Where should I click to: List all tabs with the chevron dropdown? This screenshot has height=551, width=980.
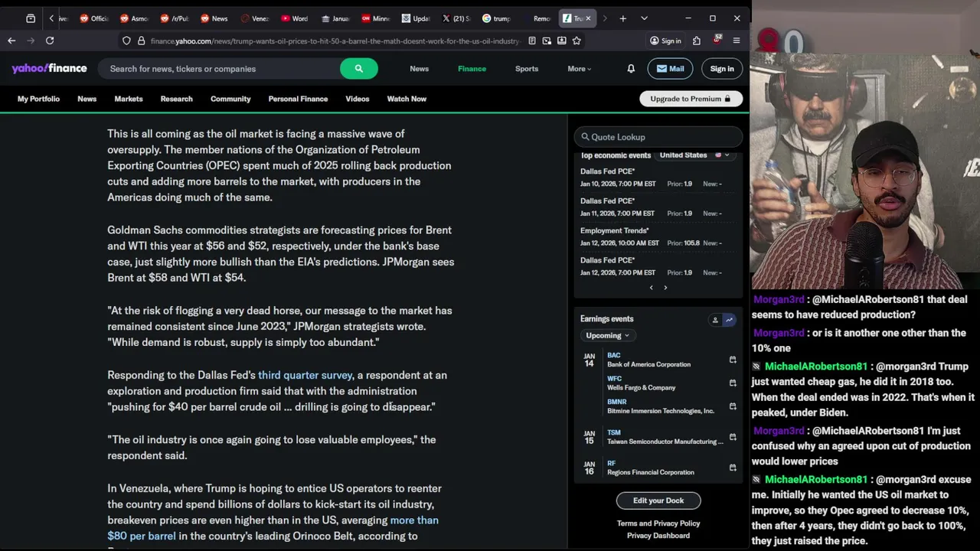tap(644, 18)
